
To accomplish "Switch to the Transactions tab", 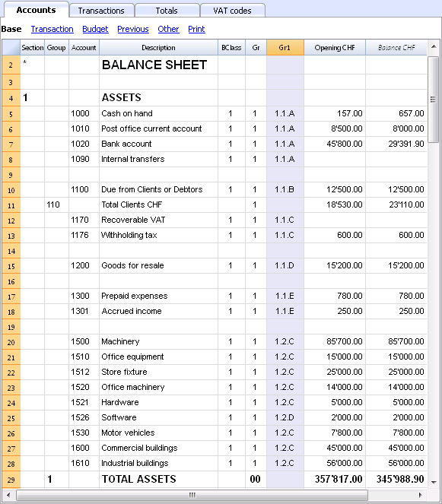I will pos(101,11).
